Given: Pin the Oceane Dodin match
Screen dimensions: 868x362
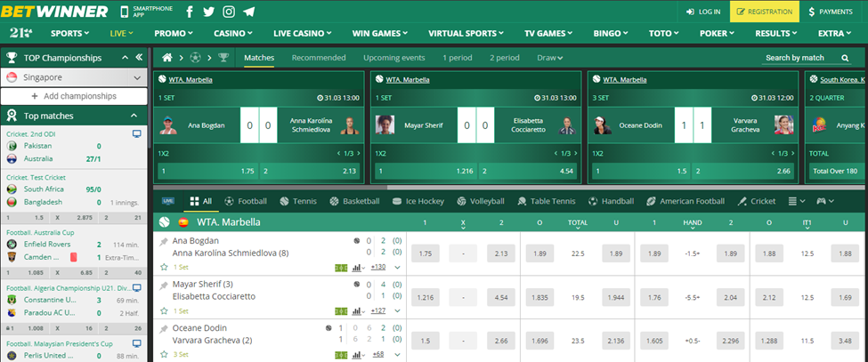Looking at the screenshot, I should (164, 329).
